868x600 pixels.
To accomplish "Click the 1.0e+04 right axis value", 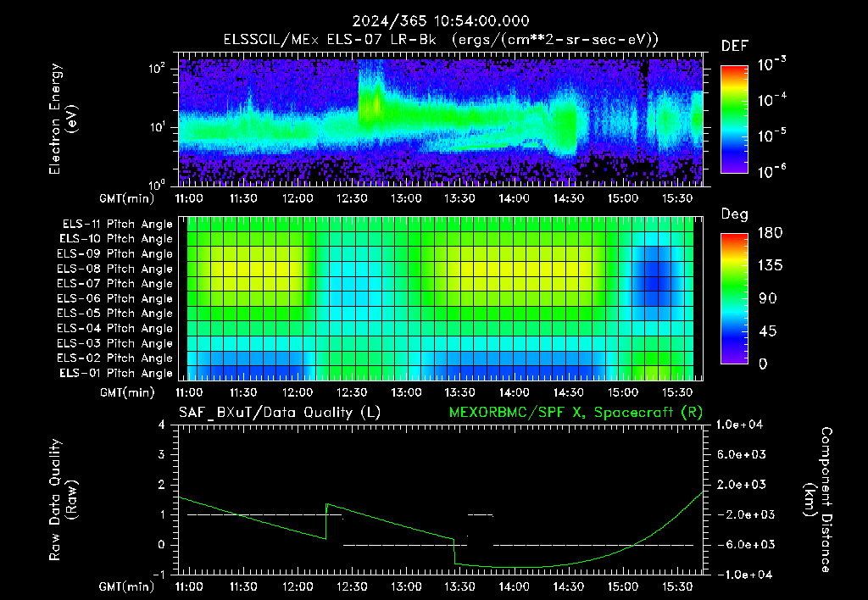I will click(x=739, y=425).
